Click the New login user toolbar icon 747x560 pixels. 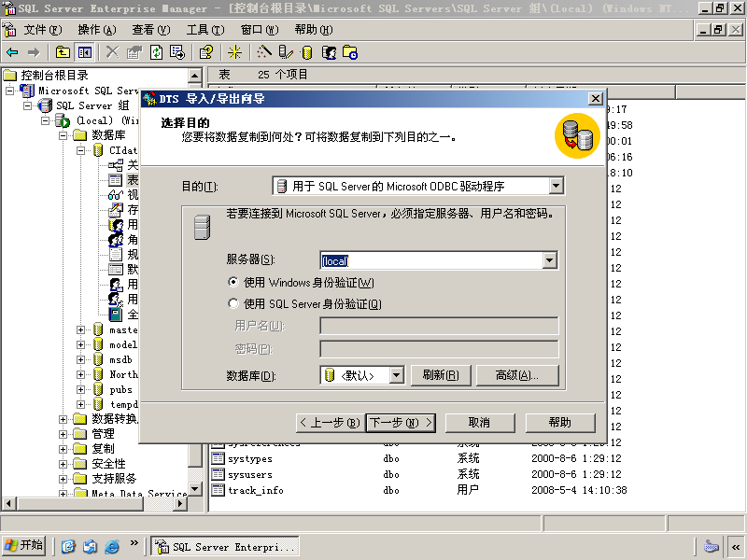pos(329,52)
